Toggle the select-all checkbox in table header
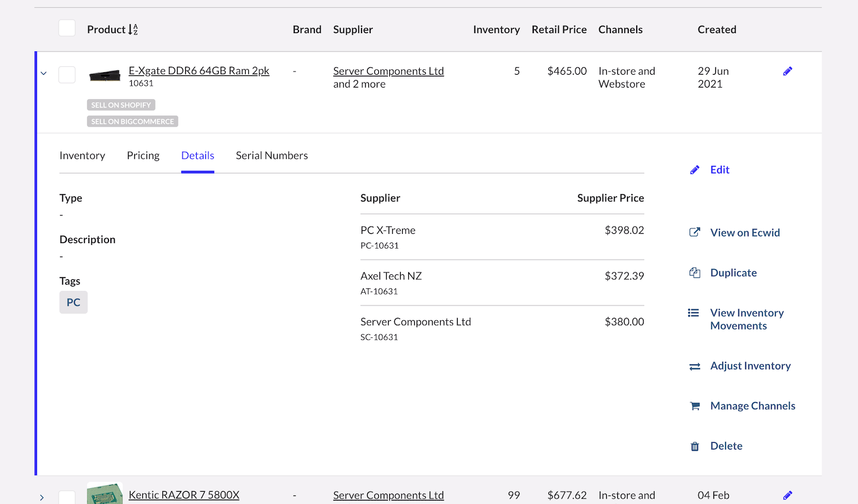The image size is (858, 504). coord(67,28)
